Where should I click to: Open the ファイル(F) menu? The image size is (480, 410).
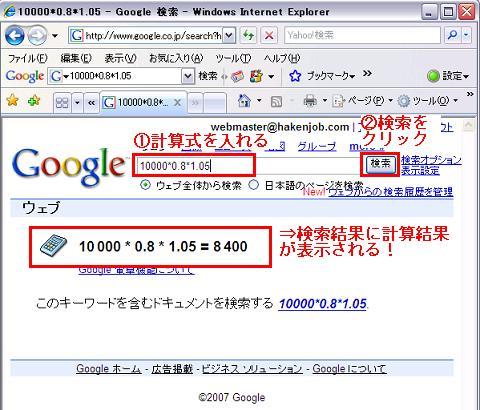point(27,58)
